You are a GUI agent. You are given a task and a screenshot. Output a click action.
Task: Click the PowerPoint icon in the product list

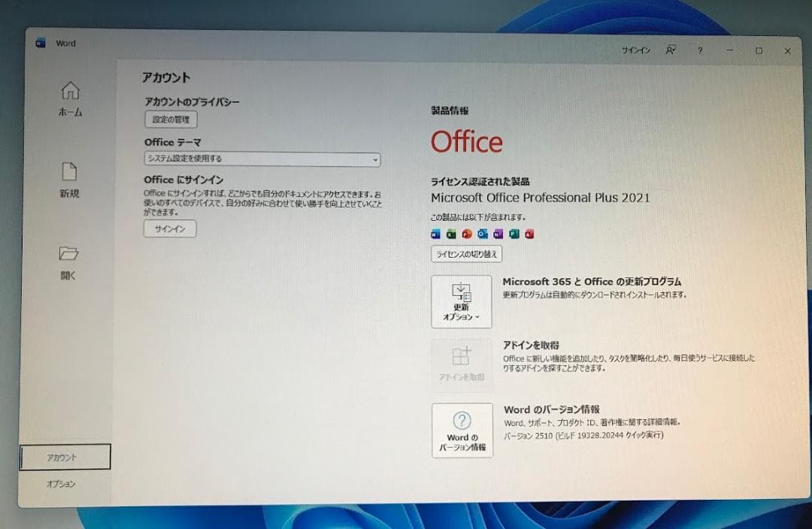click(466, 234)
